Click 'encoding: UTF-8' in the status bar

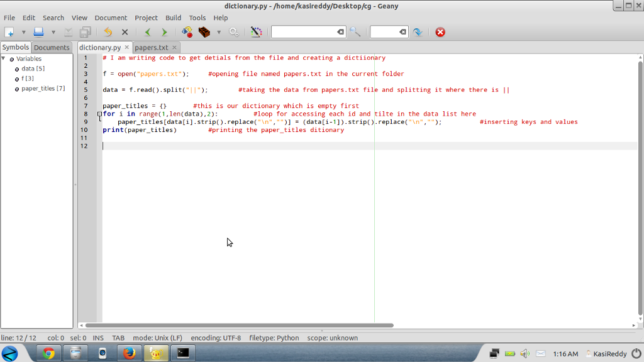(216, 338)
